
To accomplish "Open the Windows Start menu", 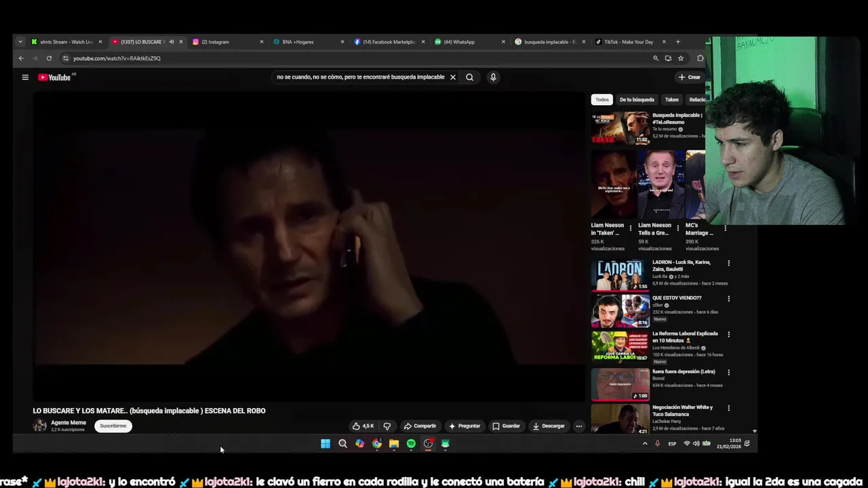I will [x=325, y=444].
